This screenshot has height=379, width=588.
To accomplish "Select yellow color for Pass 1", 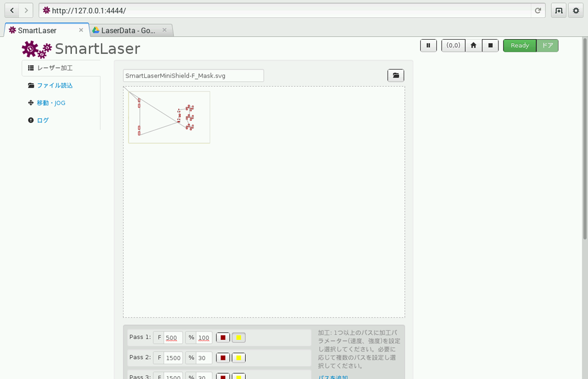I will click(238, 338).
